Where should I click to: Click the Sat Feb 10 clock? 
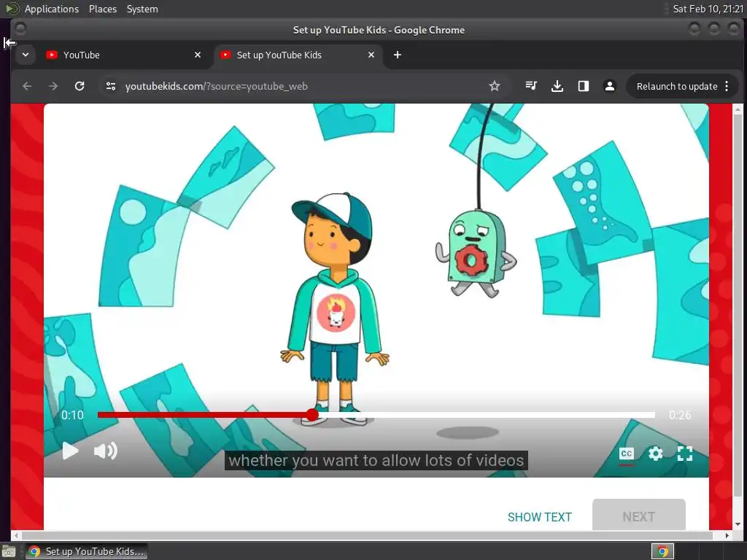pyautogui.click(x=708, y=9)
